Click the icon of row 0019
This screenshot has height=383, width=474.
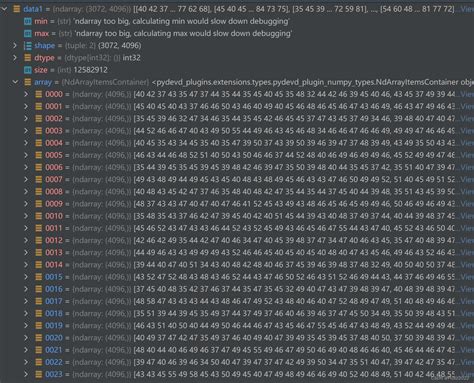[x=39, y=326]
